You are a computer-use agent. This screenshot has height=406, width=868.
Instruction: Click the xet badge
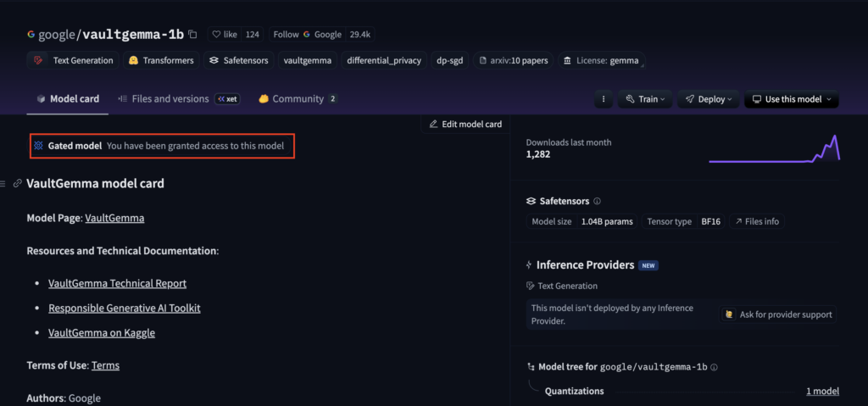click(x=227, y=99)
